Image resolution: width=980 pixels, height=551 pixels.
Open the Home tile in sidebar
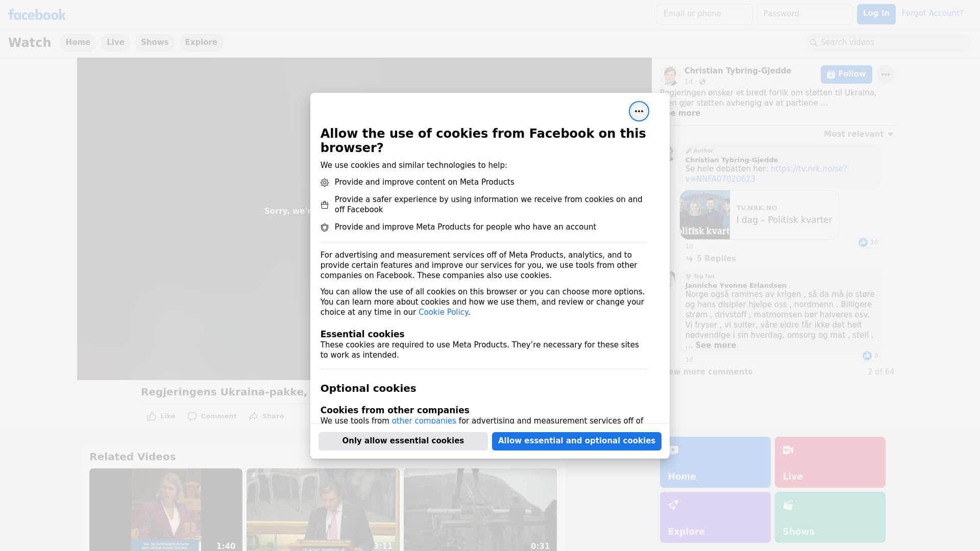coord(715,462)
